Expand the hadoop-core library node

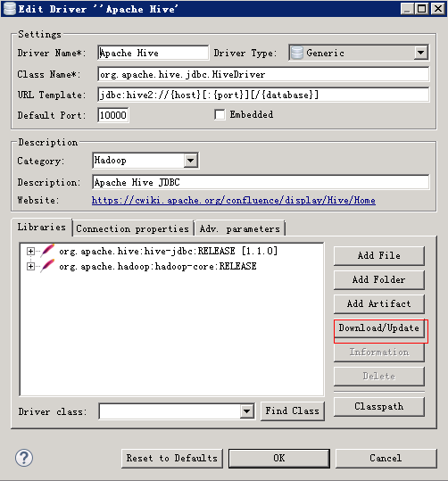coord(30,266)
